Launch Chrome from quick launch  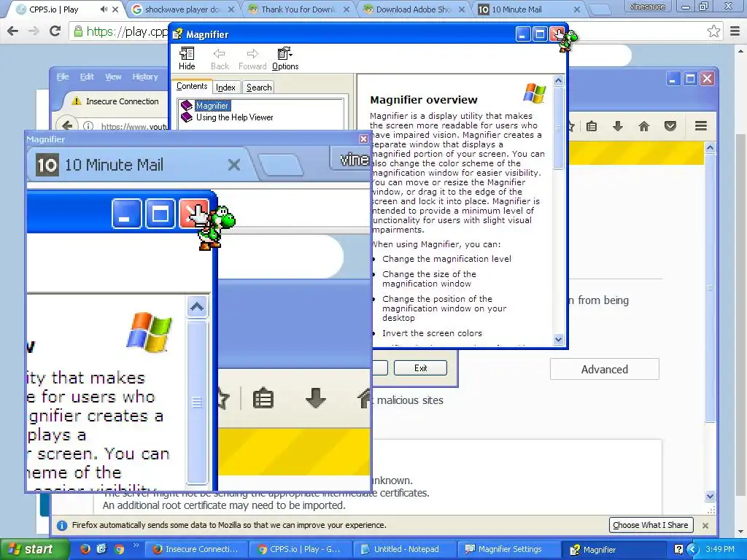119,549
